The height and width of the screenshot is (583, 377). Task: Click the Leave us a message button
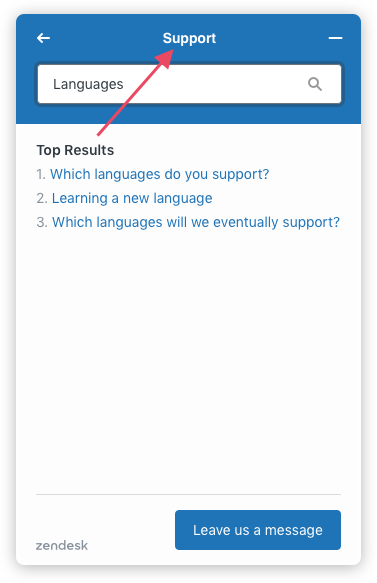(x=258, y=529)
